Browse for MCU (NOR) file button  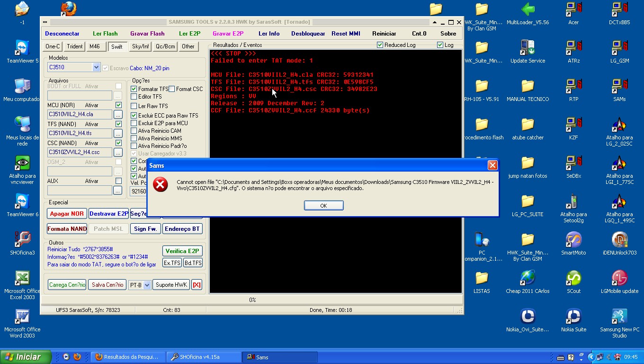(118, 115)
